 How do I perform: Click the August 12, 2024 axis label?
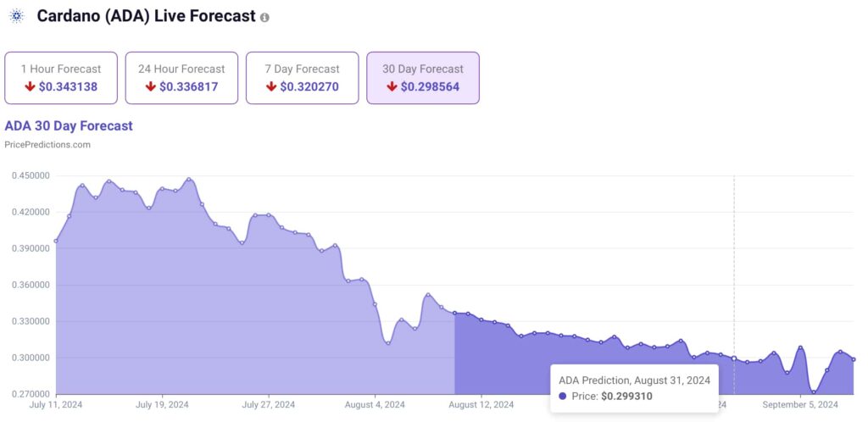481,405
